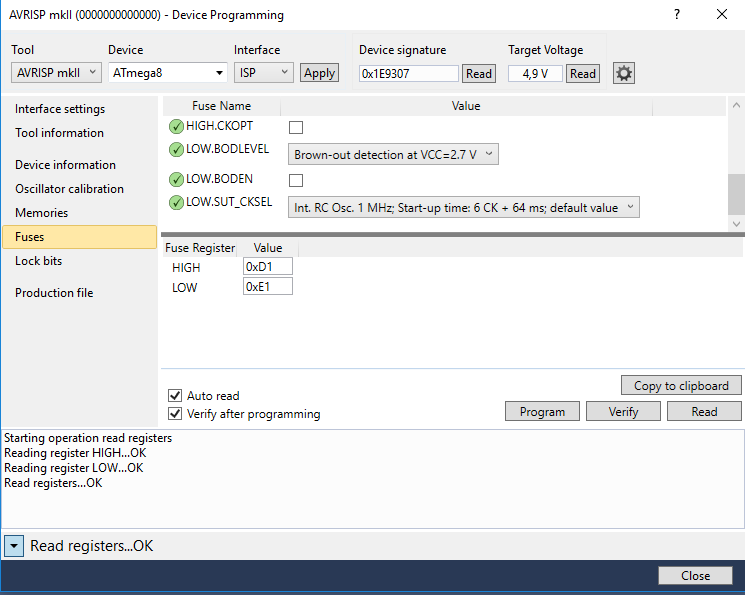This screenshot has height=595, width=745.
Task: Click the Close button
Action: coord(695,576)
